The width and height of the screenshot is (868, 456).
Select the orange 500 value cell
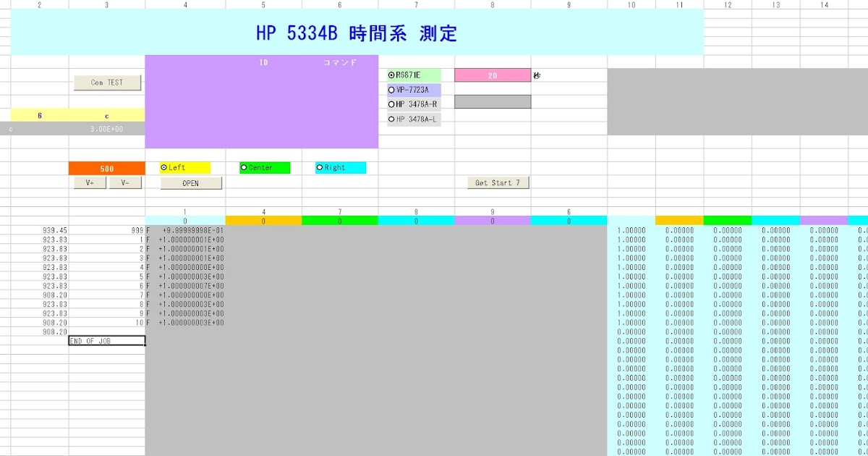pyautogui.click(x=106, y=168)
